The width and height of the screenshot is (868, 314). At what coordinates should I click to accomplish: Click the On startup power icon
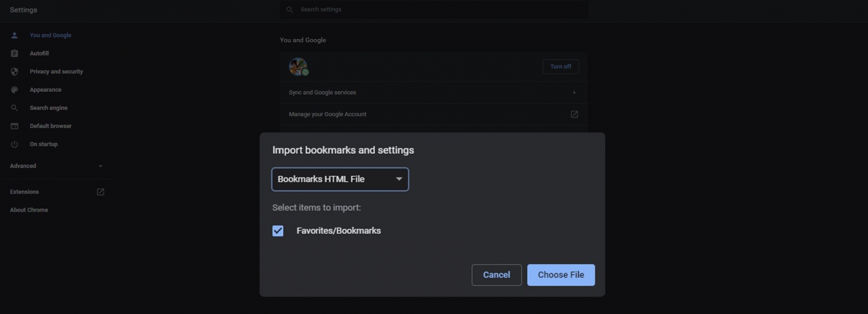tap(15, 144)
